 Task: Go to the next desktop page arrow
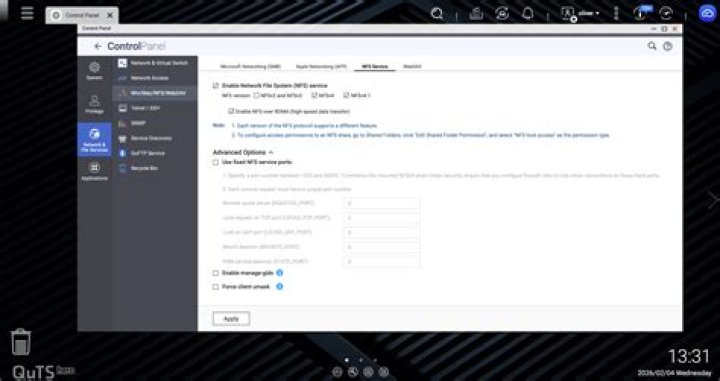tap(713, 200)
